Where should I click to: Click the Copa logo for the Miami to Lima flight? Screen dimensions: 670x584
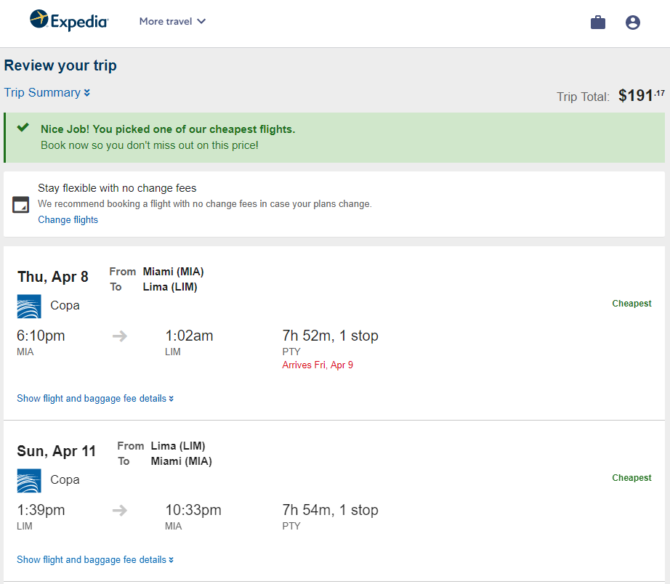[x=29, y=306]
